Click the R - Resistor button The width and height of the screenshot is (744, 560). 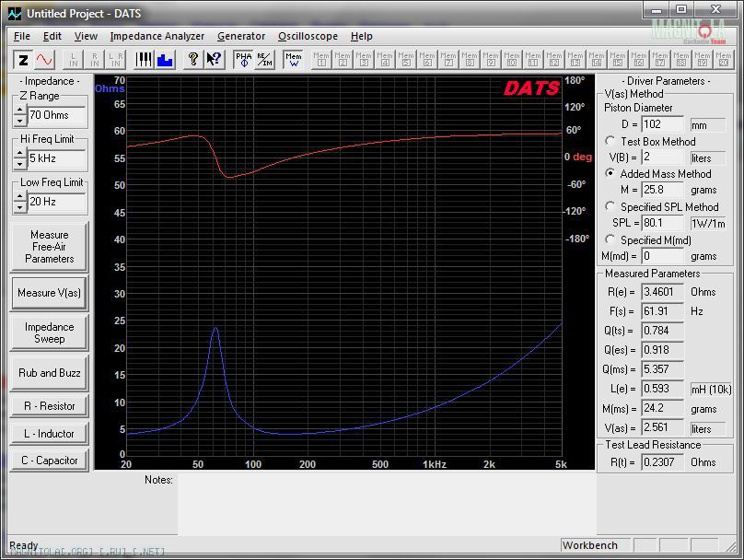pyautogui.click(x=50, y=406)
